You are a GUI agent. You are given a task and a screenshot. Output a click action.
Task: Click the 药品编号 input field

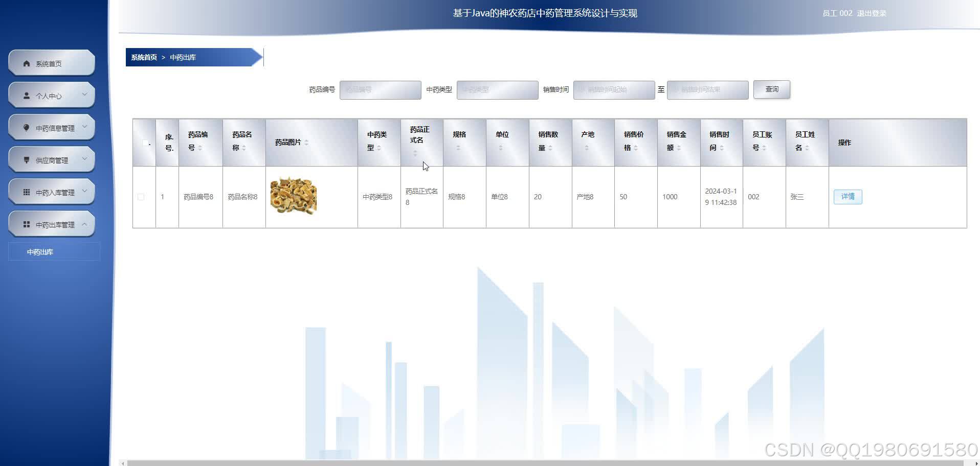tap(380, 89)
